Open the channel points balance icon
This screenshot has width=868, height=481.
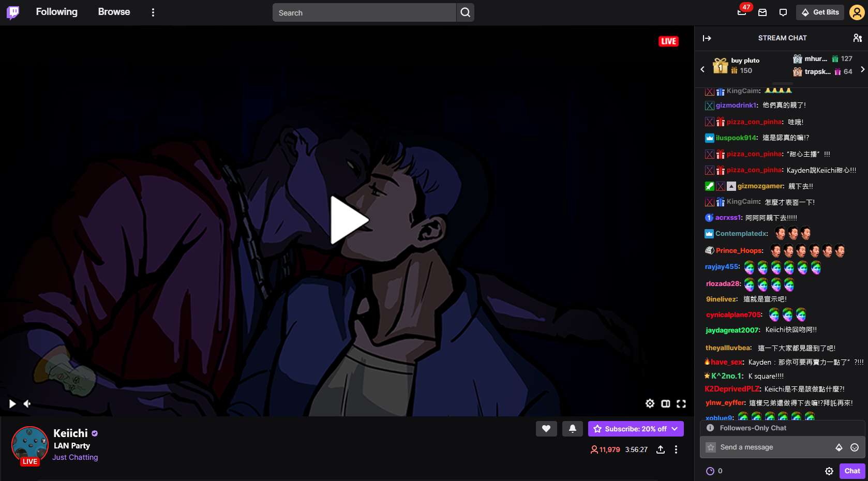point(710,471)
